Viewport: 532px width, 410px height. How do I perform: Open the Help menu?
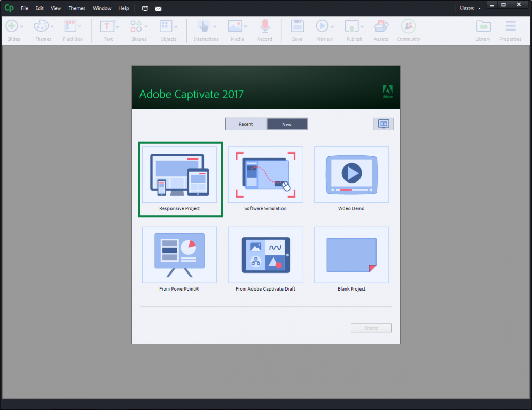pos(123,8)
